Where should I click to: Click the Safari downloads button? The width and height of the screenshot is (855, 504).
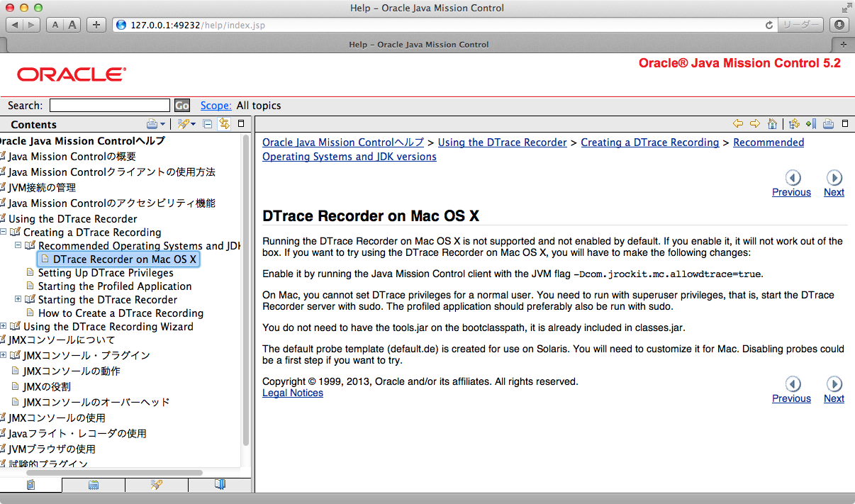(x=839, y=25)
